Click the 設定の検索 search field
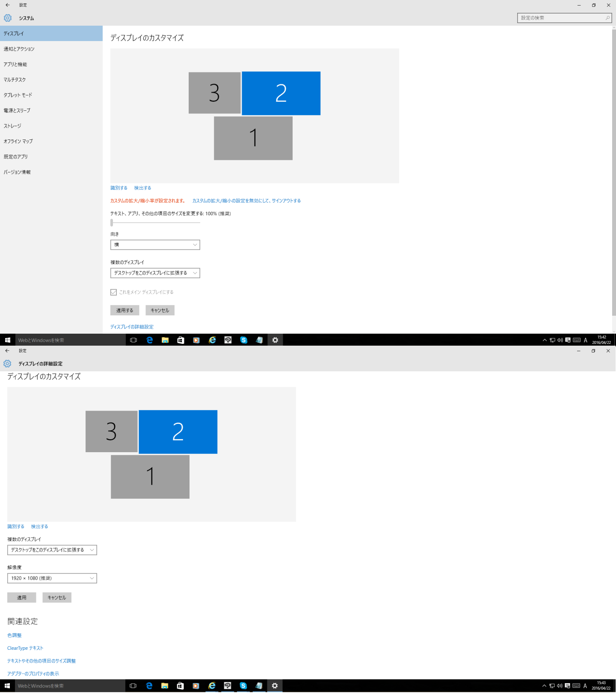 tap(564, 18)
